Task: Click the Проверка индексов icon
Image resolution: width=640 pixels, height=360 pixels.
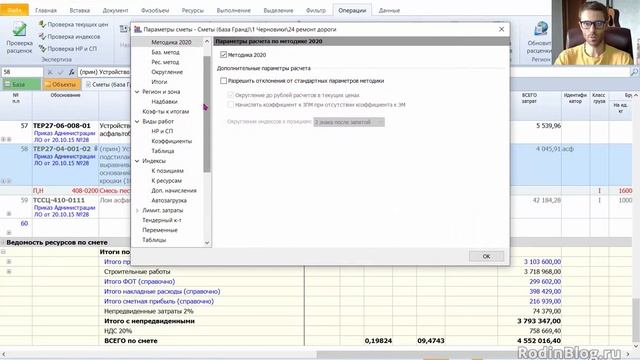Action: click(42, 36)
